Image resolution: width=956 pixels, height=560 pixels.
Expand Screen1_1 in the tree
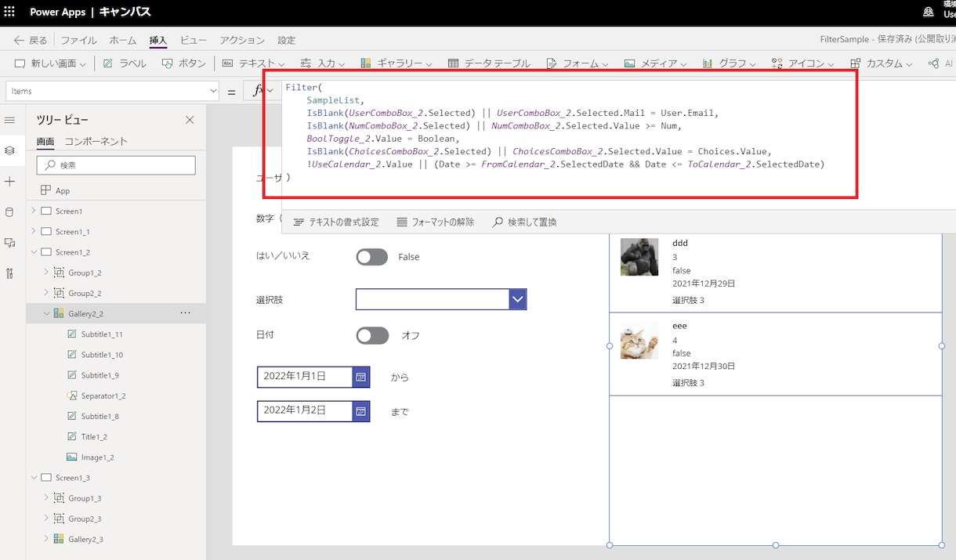coord(33,231)
